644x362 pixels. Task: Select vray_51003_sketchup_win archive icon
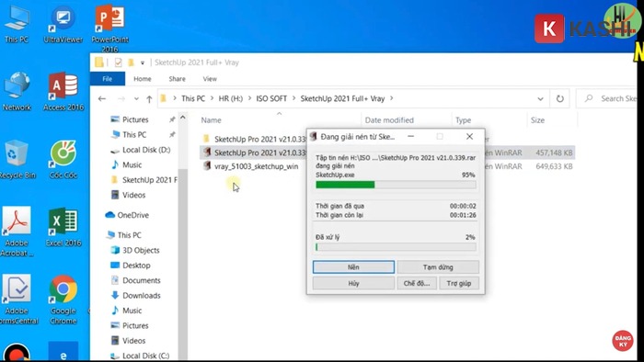[207, 166]
